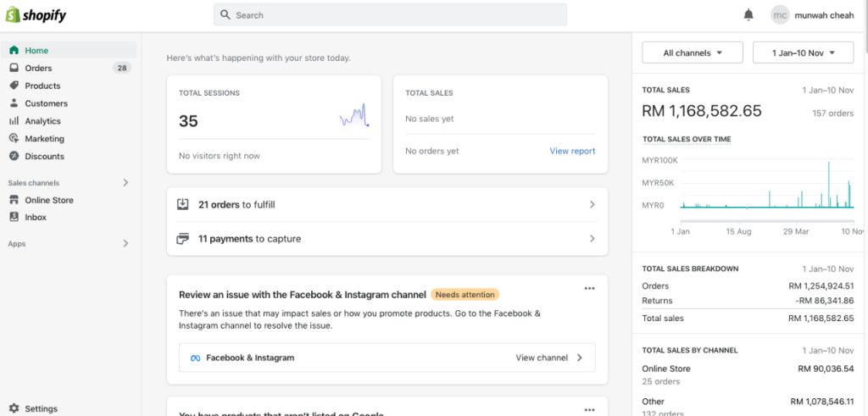Click the Orders count badge 28
Screen dimensions: 868x416
[122, 68]
